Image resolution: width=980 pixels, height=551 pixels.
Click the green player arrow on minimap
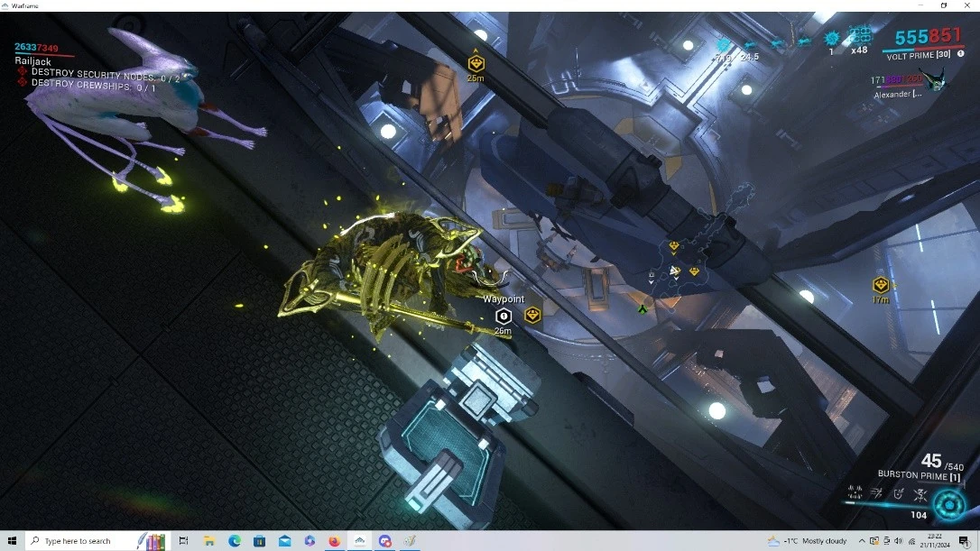[643, 308]
